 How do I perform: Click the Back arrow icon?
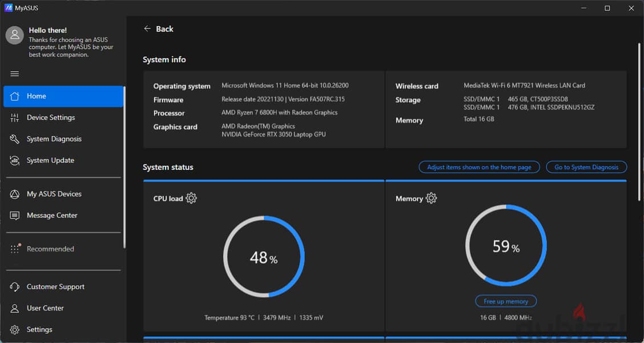point(147,29)
